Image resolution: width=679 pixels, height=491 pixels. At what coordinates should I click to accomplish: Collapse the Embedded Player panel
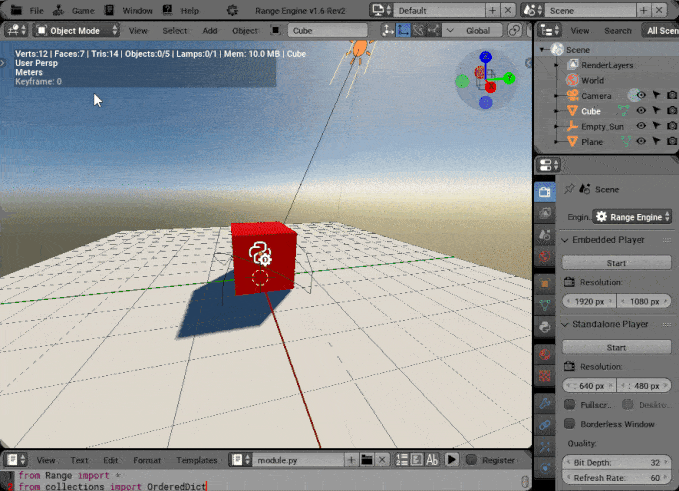coord(565,240)
